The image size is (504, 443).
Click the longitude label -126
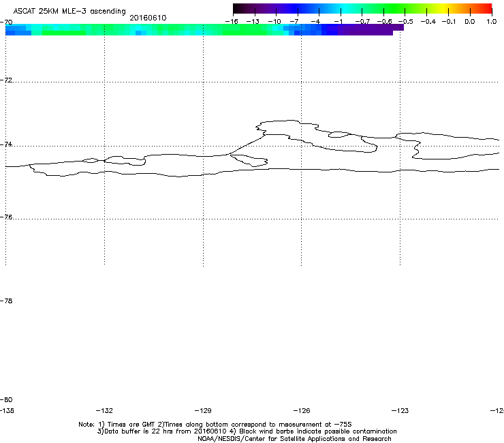[302, 410]
